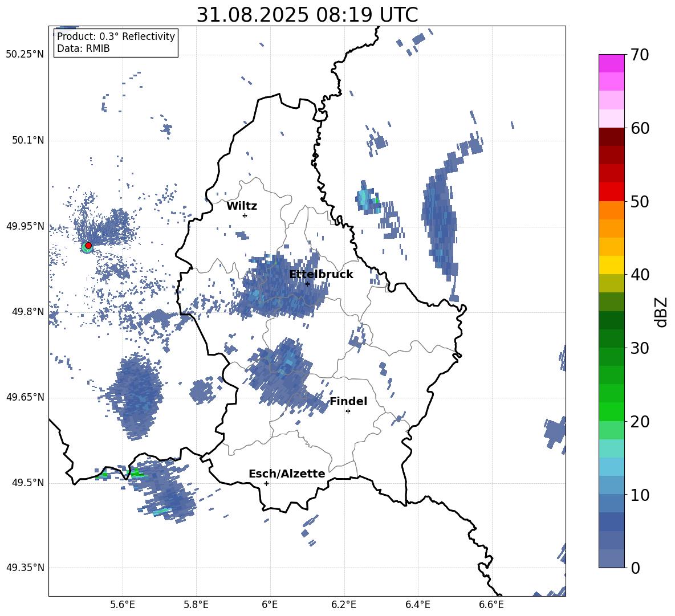Pick the magenta swatch at colorbar top
Screen dimensions: 675x616
pos(611,63)
